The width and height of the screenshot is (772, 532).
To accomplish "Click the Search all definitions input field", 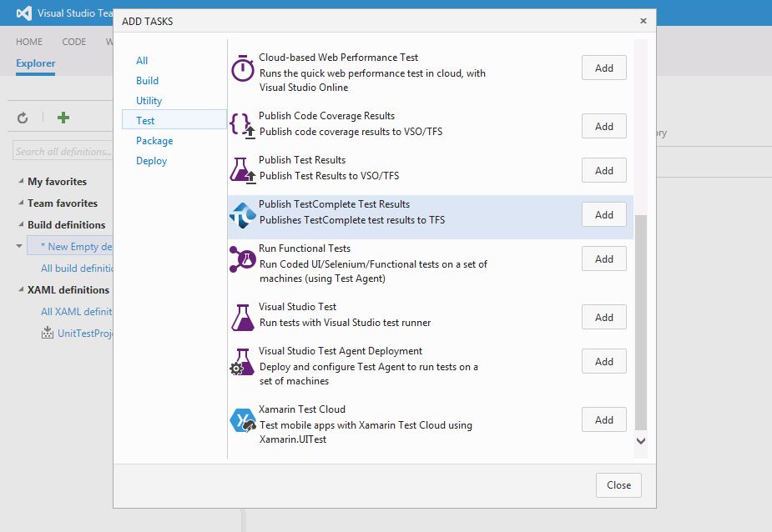I will coord(63,152).
